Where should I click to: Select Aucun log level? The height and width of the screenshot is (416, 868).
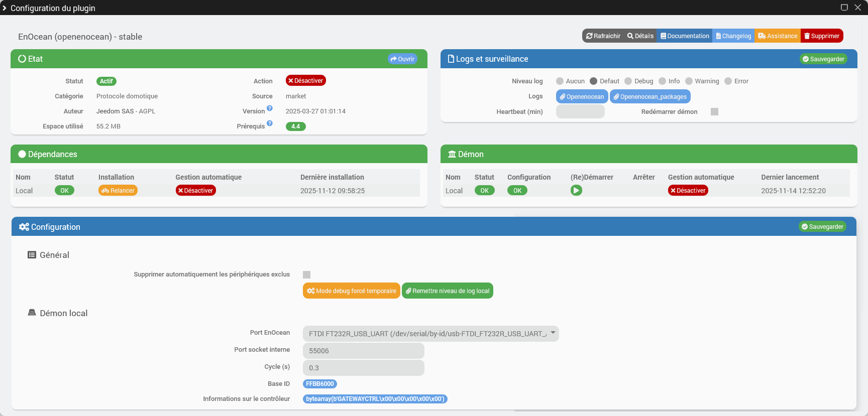(x=560, y=81)
